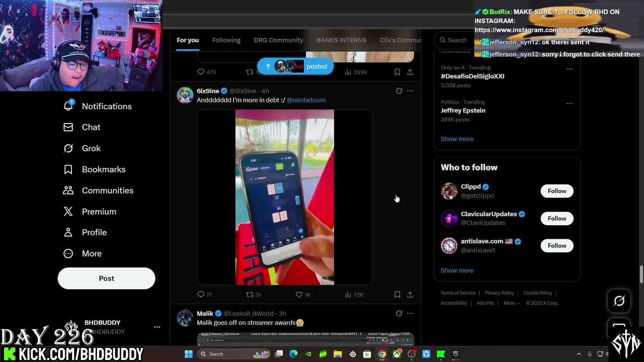Open the Cookie Policy link

pyautogui.click(x=538, y=293)
